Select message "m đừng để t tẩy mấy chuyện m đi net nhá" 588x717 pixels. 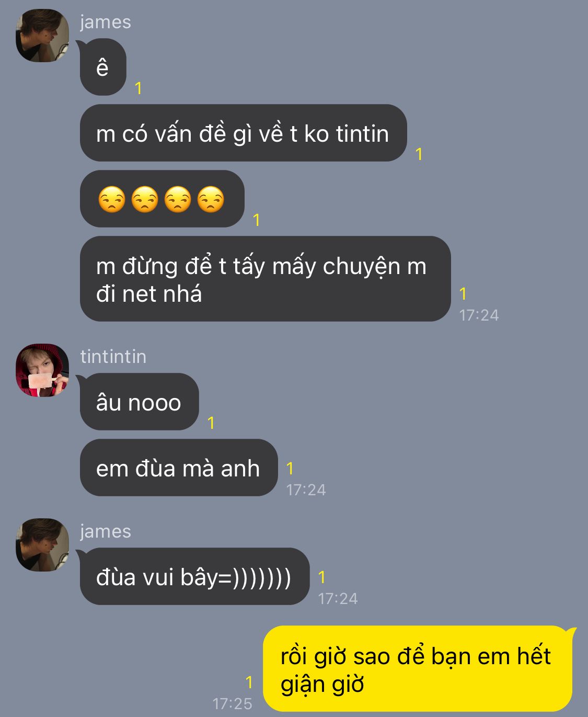(x=265, y=279)
